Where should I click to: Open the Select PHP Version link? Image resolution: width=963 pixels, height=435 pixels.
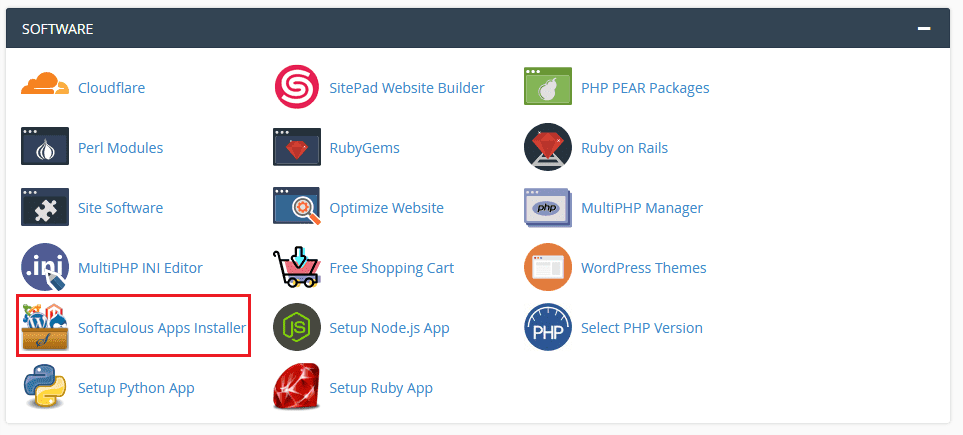[642, 328]
